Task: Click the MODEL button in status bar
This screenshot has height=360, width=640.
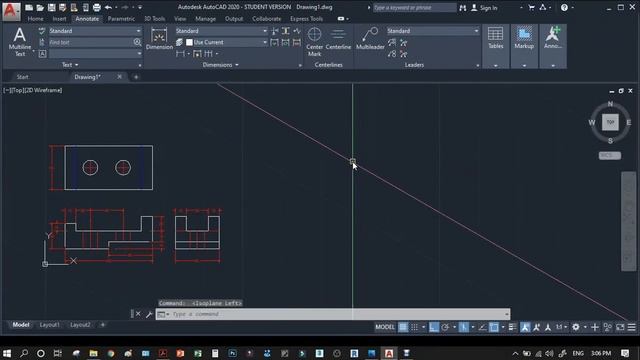Action: tap(385, 327)
